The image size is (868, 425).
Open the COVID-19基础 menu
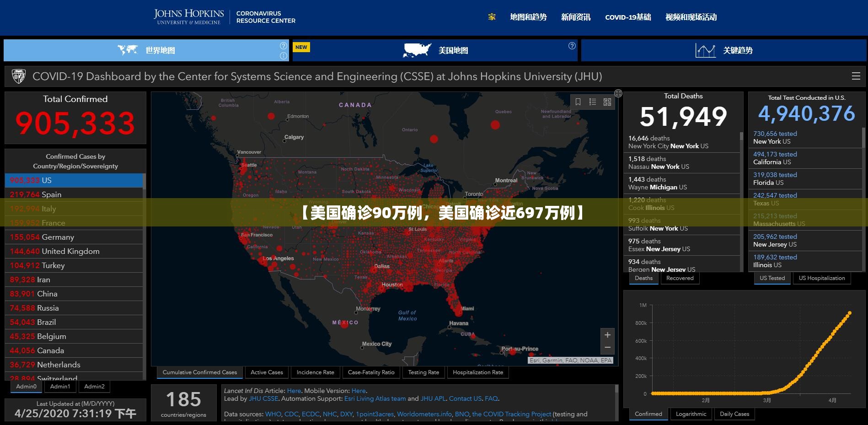(x=628, y=17)
